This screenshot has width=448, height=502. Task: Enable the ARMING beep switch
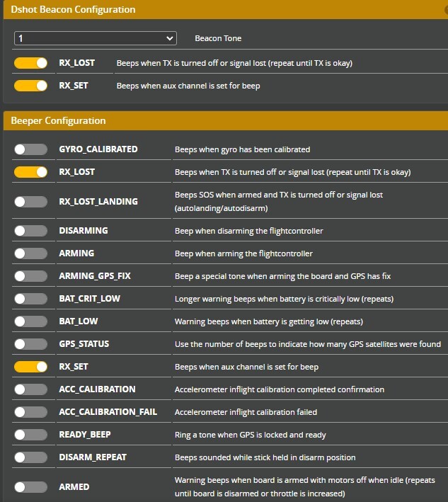click(30, 253)
